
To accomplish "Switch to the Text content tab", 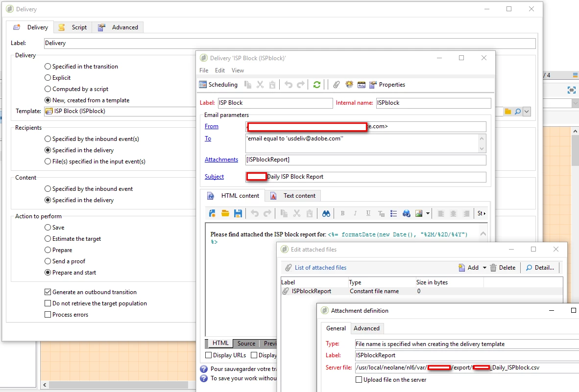I will tap(293, 196).
